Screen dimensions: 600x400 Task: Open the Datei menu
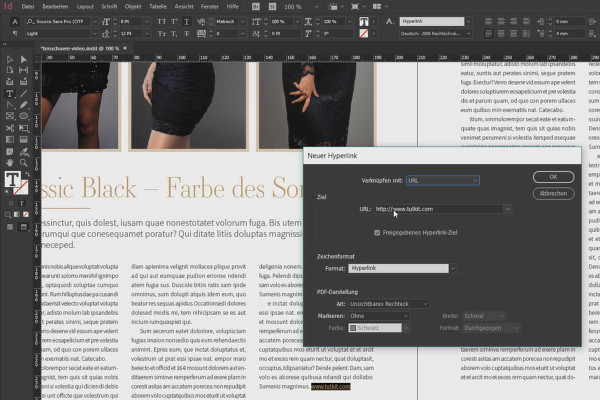[28, 7]
